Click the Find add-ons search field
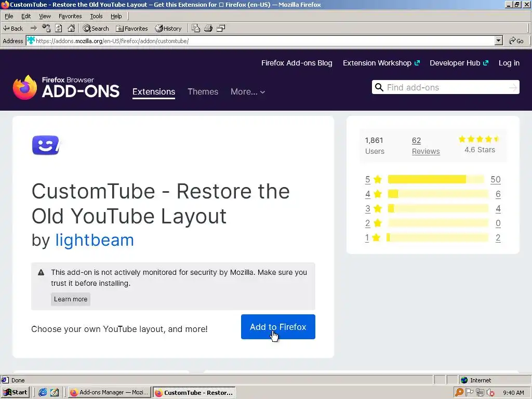Image resolution: width=532 pixels, height=399 pixels. pos(445,87)
